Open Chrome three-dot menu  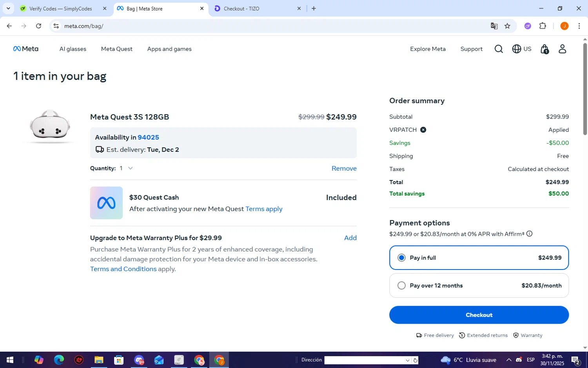pos(579,26)
